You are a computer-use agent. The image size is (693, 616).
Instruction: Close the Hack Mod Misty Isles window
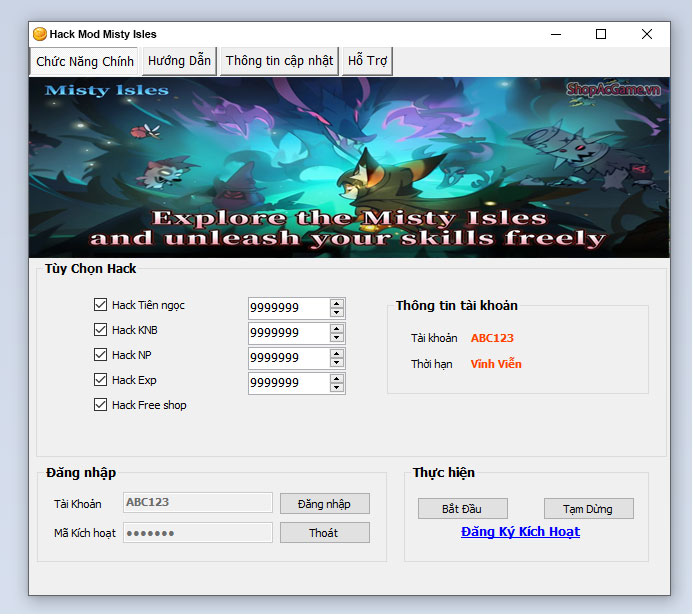click(647, 34)
